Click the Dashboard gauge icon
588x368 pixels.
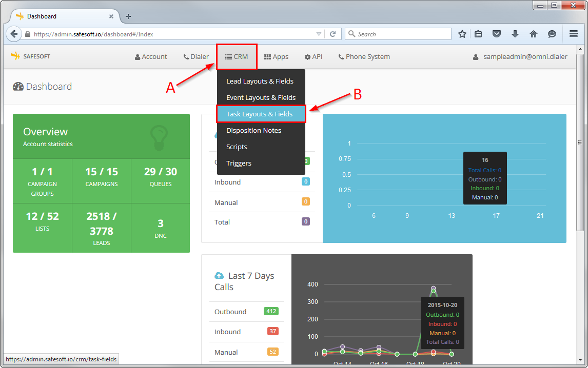(18, 87)
